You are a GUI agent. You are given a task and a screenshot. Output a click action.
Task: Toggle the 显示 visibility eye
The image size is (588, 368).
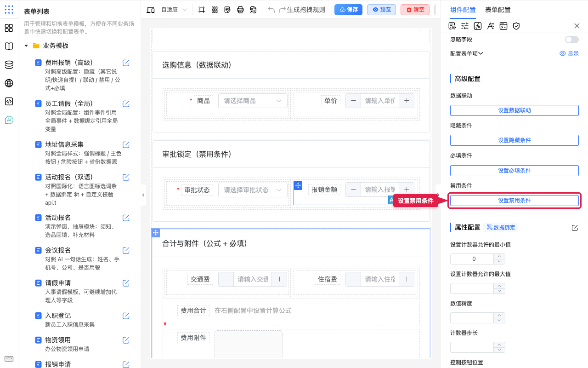click(x=569, y=54)
